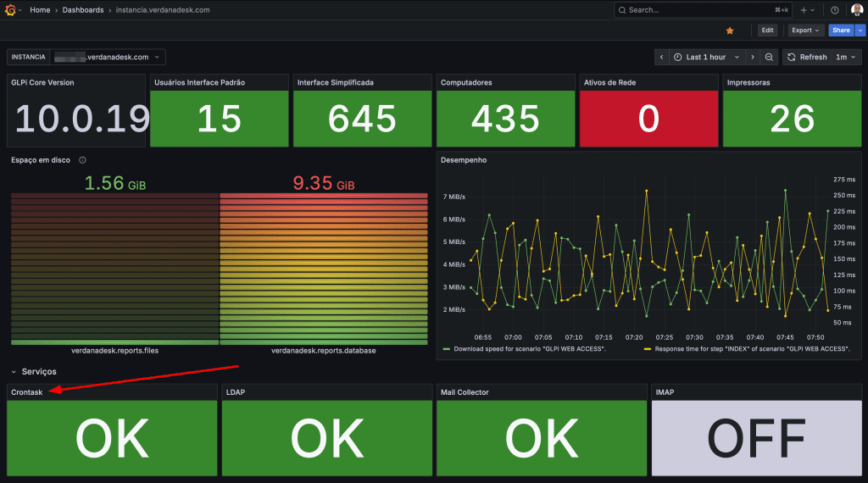Expand the Share options arrow

tap(860, 31)
